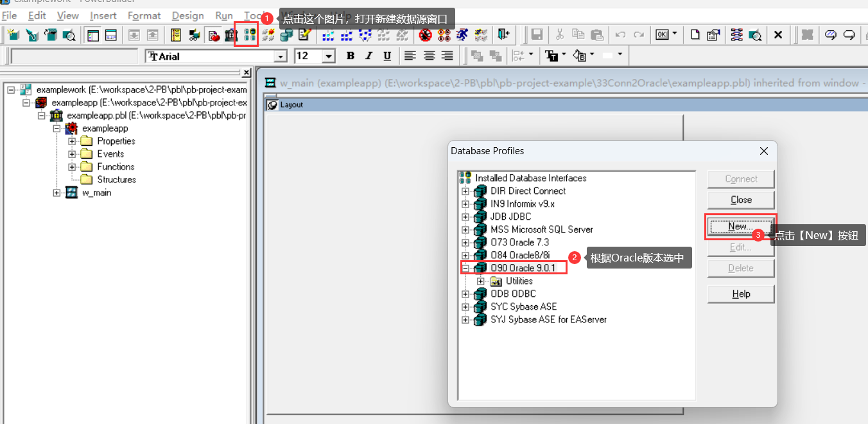Click the Exit door icon
Screen dimensions: 868x424
[503, 35]
